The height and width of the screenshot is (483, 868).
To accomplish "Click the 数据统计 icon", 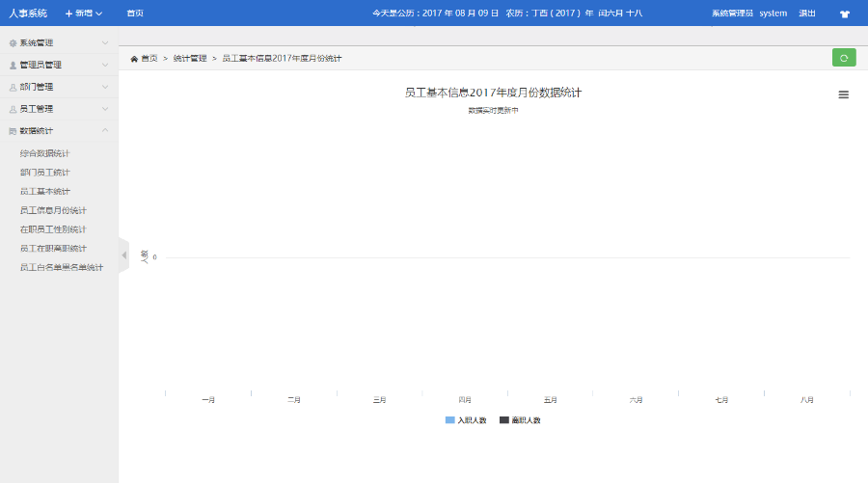I will [13, 131].
